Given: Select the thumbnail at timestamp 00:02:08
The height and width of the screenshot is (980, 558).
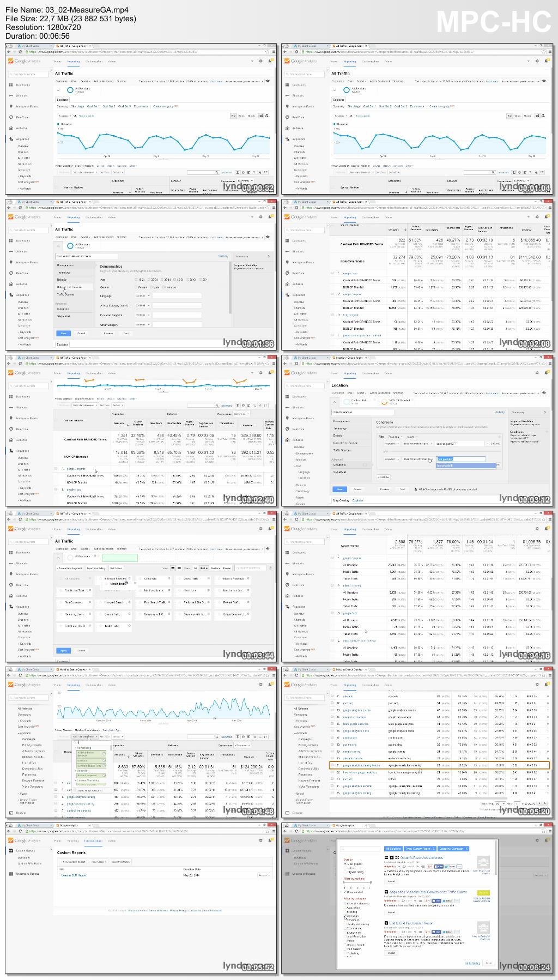Looking at the screenshot, I should pyautogui.click(x=418, y=275).
